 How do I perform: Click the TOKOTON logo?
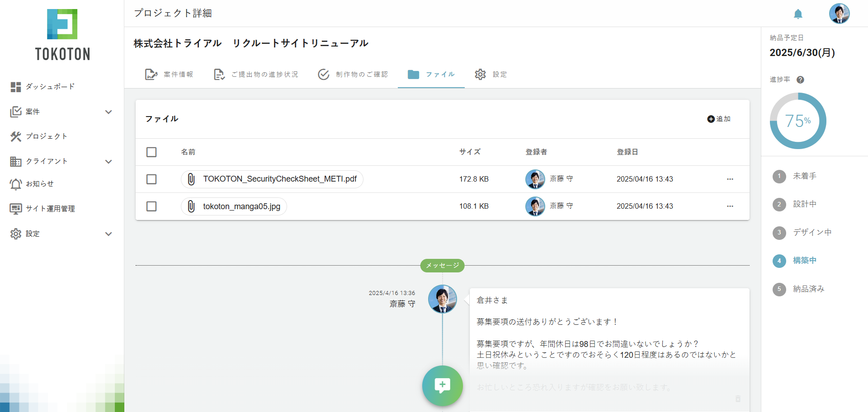click(x=62, y=35)
